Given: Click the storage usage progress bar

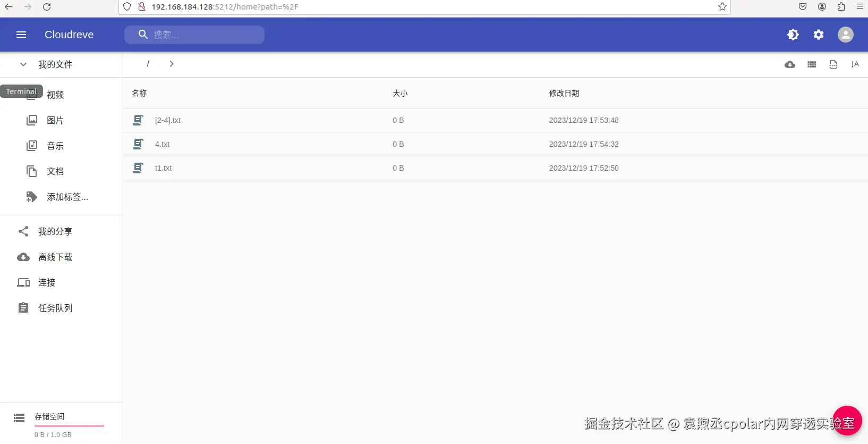Looking at the screenshot, I should pos(69,425).
